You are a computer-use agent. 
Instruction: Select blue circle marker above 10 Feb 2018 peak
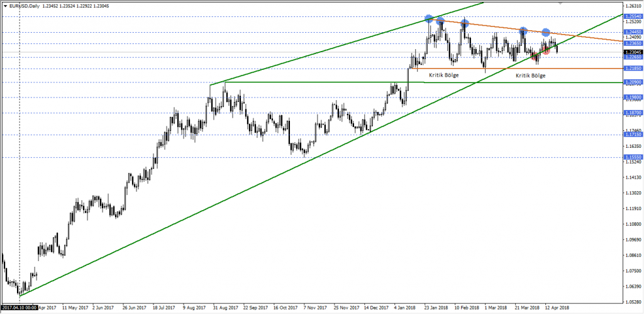click(x=465, y=24)
